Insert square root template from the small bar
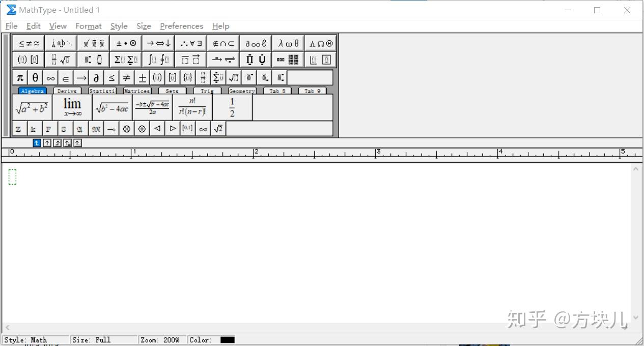Viewport: 644px width, 346px height. (234, 77)
